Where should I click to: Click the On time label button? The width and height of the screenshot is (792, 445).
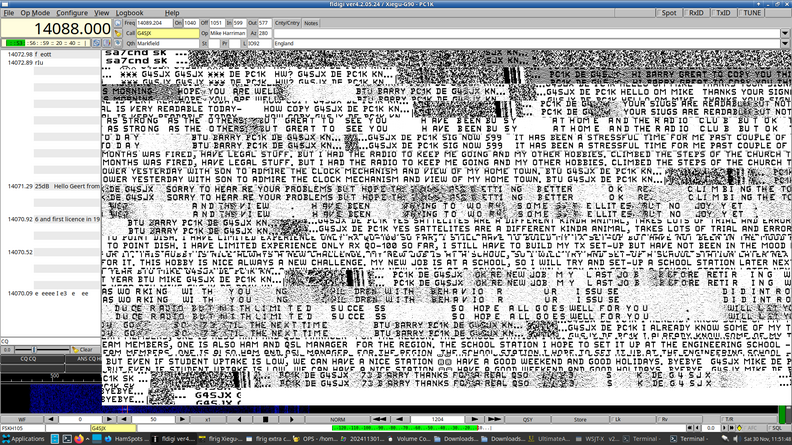point(178,23)
